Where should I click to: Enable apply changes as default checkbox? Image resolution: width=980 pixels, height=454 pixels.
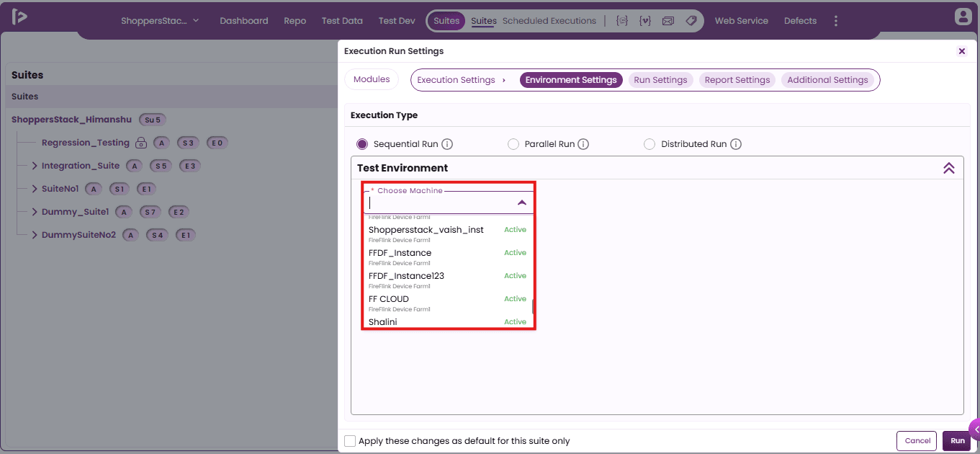[350, 441]
